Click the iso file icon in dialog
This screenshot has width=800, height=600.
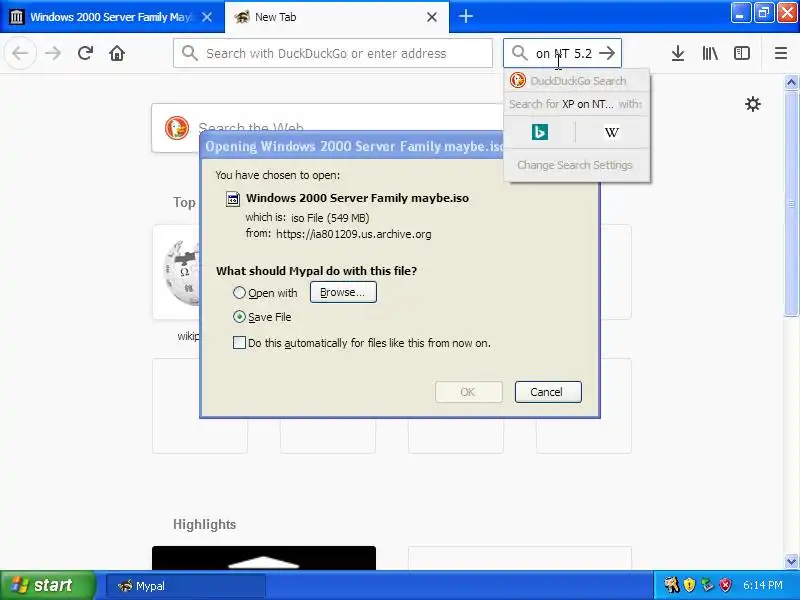pyautogui.click(x=233, y=198)
